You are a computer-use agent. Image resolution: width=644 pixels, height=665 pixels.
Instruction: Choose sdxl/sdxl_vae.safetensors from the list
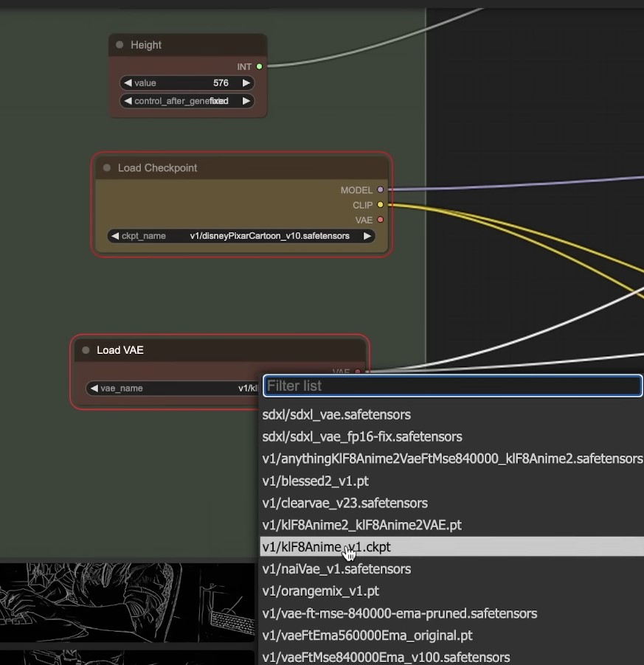click(336, 415)
